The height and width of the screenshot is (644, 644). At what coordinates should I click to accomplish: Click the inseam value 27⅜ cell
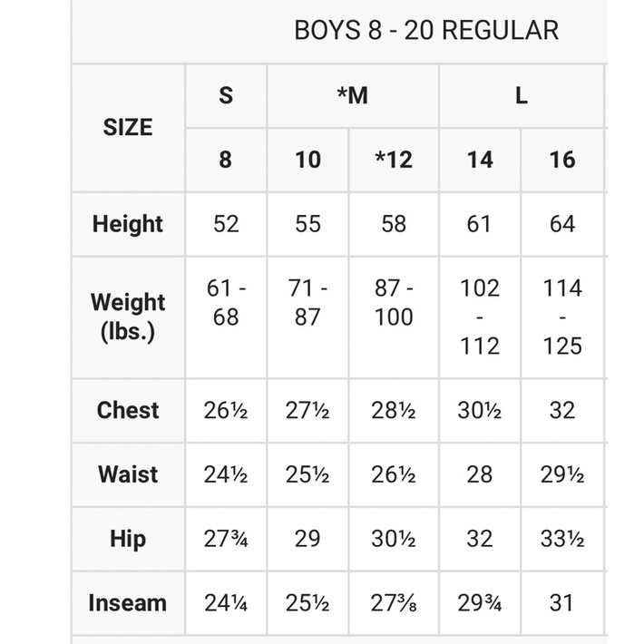(x=394, y=603)
